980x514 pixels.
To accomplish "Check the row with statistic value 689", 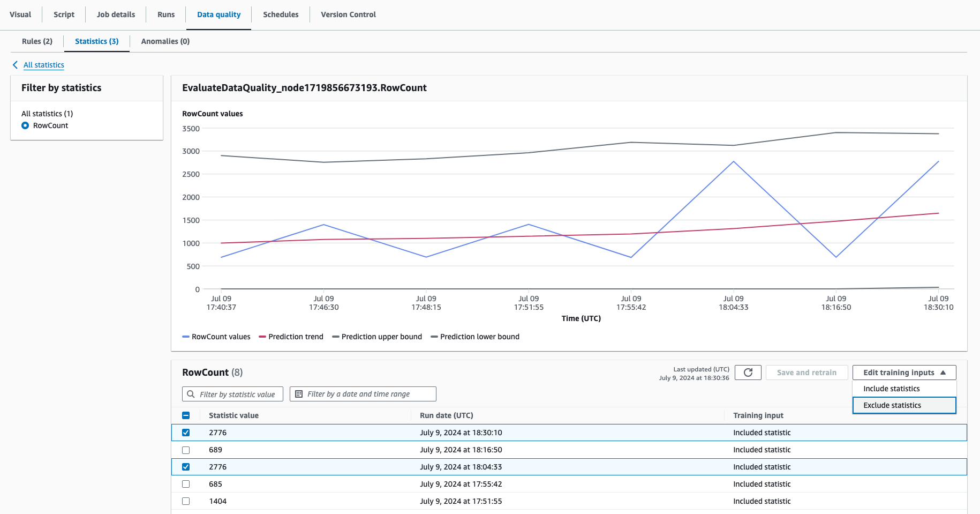I will 186,450.
